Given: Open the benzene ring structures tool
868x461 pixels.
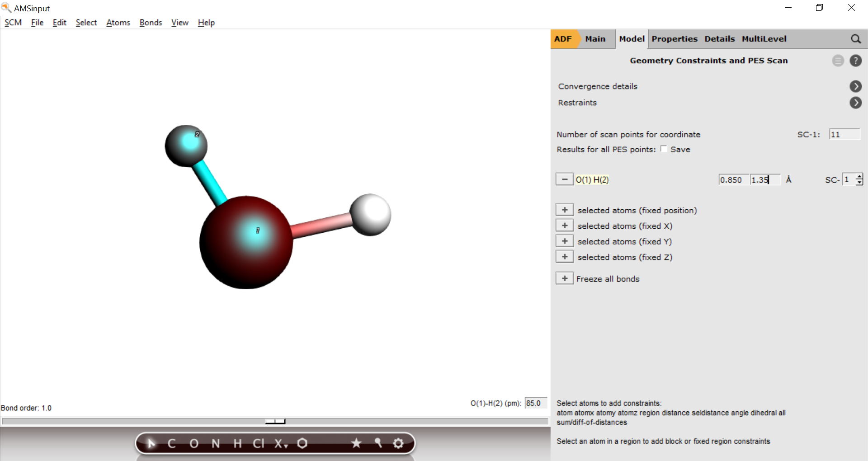Looking at the screenshot, I should point(302,443).
